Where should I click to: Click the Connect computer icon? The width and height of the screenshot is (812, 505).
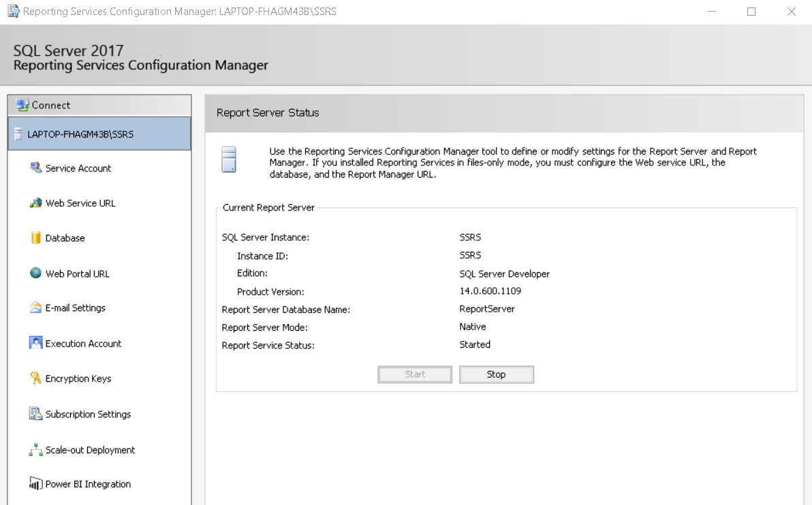(x=22, y=105)
